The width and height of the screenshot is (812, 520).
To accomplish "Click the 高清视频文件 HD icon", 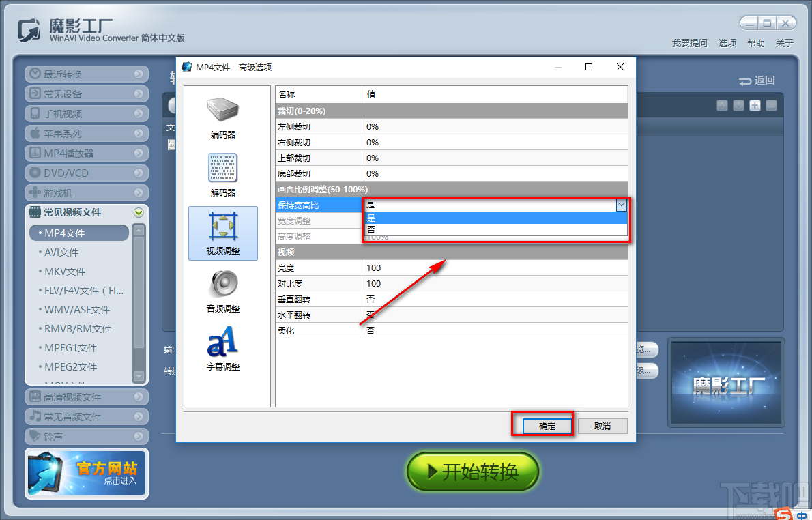I will (x=35, y=396).
